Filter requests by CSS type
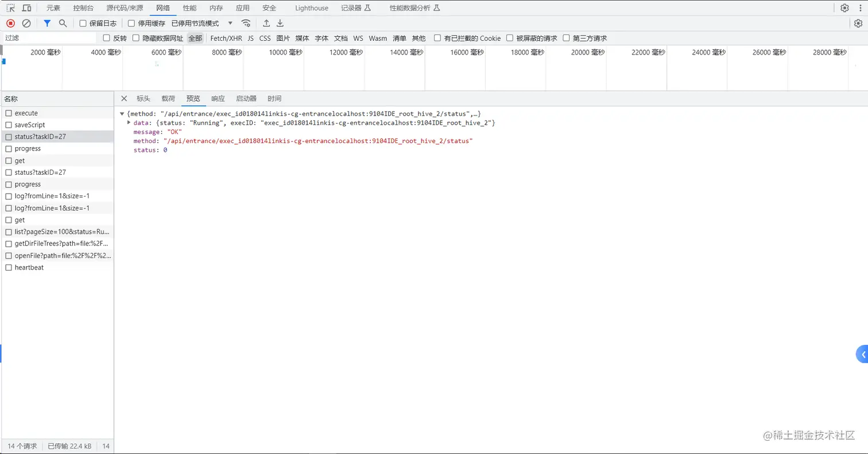This screenshot has width=868, height=454. point(265,38)
